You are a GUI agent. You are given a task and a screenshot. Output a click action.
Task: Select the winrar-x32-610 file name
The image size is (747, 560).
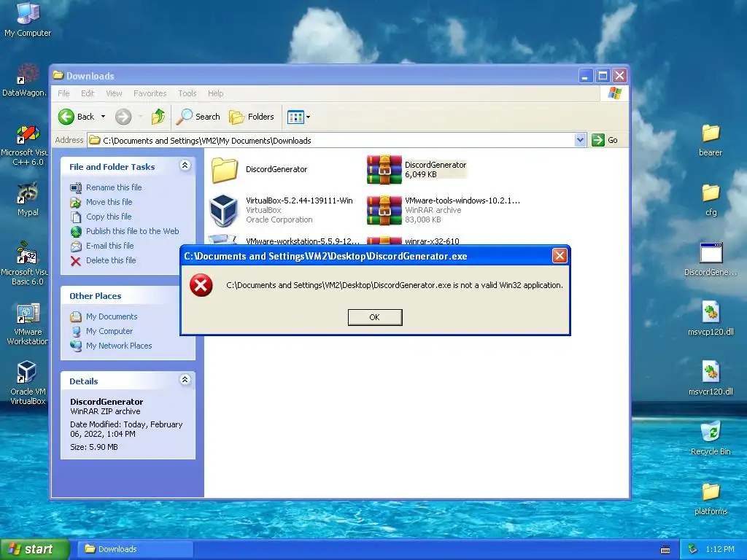pyautogui.click(x=432, y=241)
